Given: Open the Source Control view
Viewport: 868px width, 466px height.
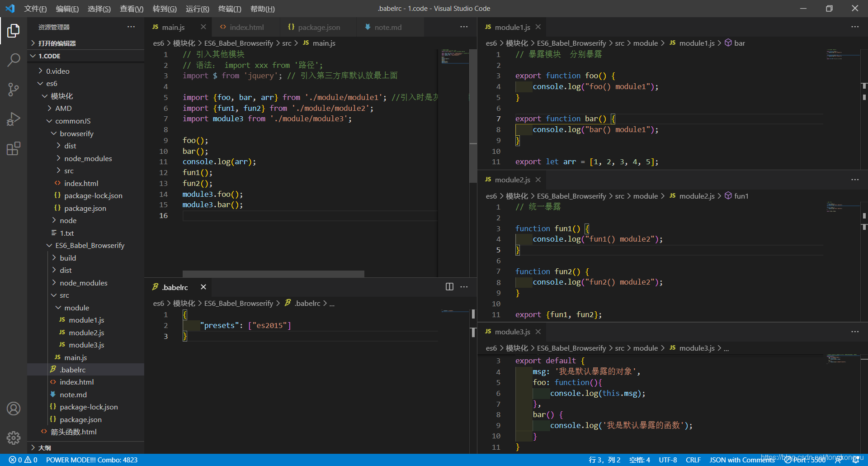Looking at the screenshot, I should click(14, 89).
